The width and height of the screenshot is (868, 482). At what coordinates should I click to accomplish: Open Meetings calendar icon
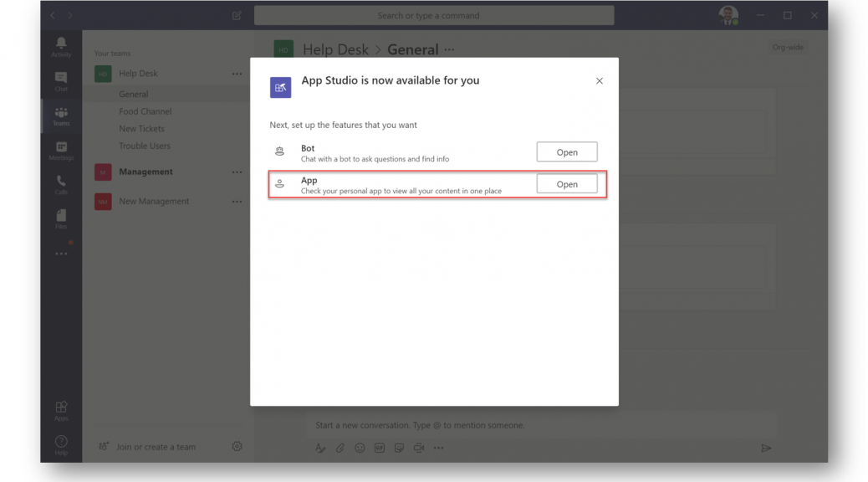tap(61, 151)
